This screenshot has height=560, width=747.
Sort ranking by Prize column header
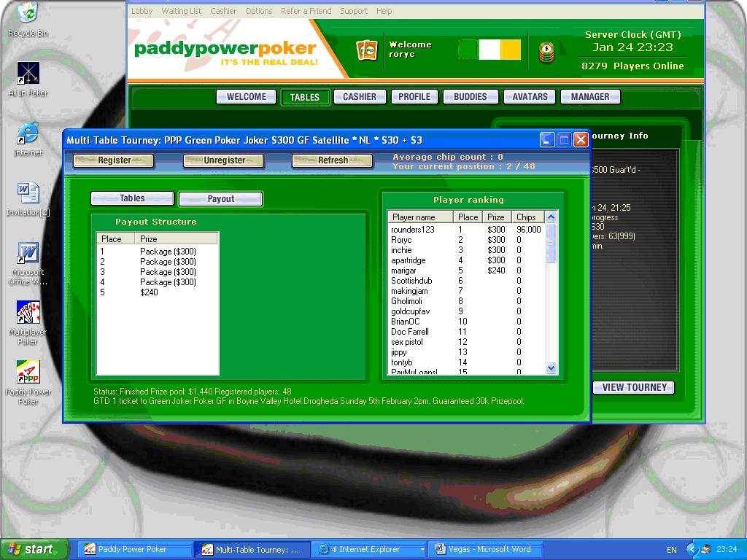(x=496, y=217)
